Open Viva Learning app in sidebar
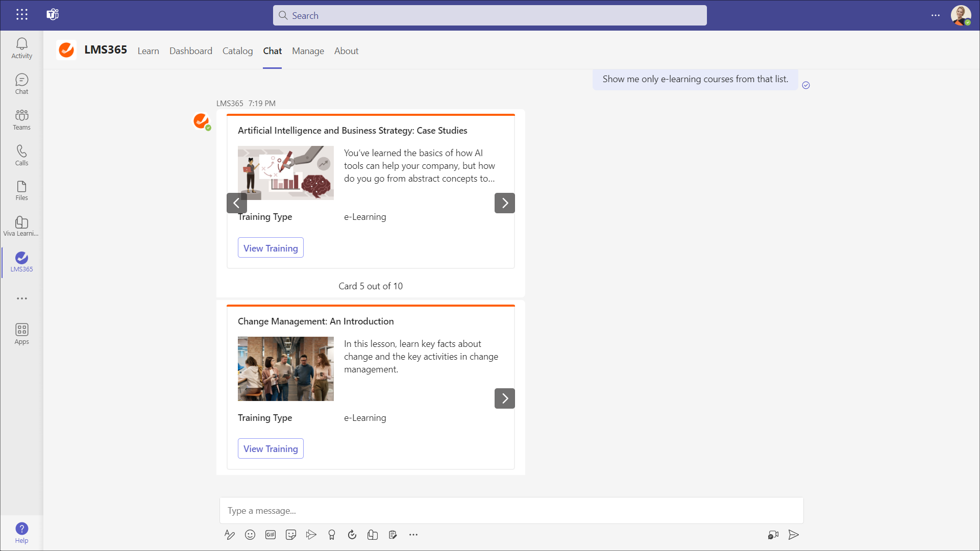The width and height of the screenshot is (980, 551). [21, 226]
